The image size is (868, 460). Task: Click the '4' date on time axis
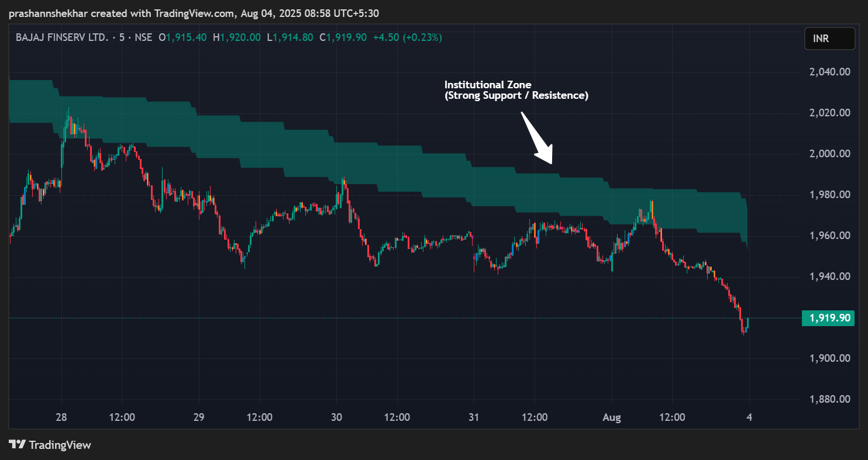point(749,417)
